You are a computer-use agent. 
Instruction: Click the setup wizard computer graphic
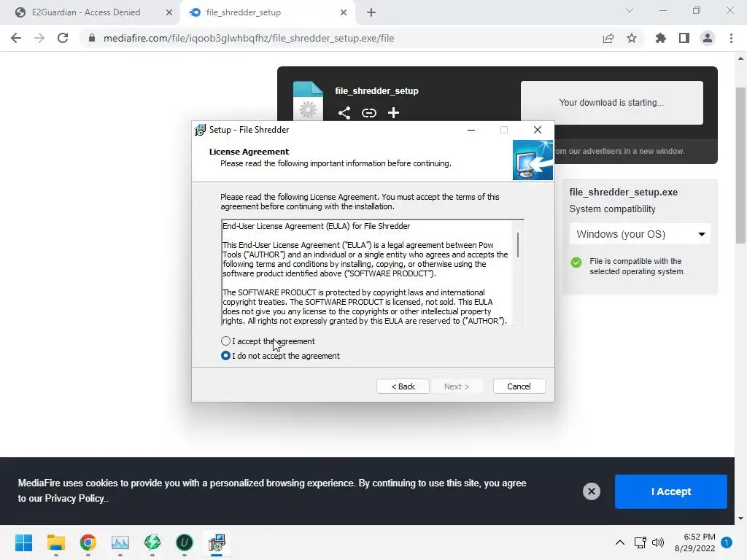tap(533, 160)
